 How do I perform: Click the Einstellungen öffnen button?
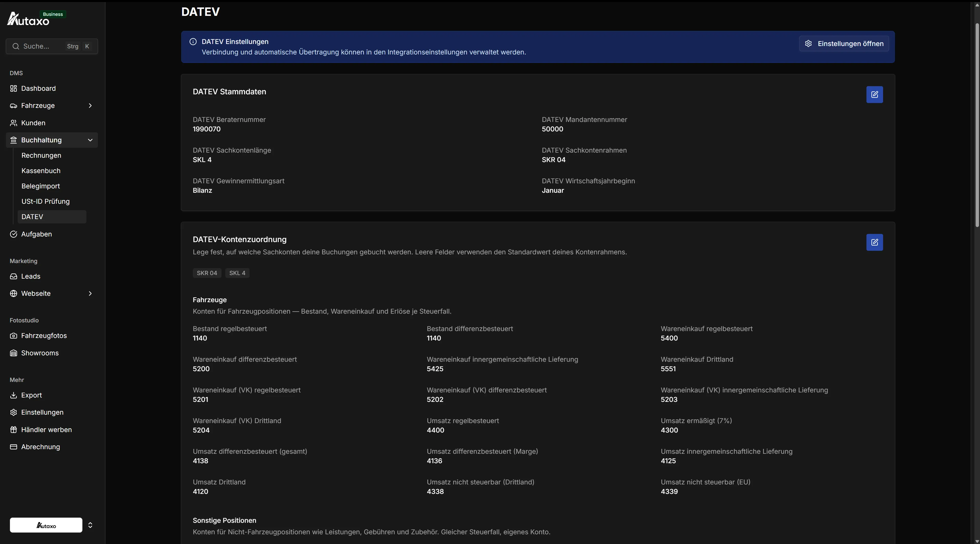click(844, 44)
